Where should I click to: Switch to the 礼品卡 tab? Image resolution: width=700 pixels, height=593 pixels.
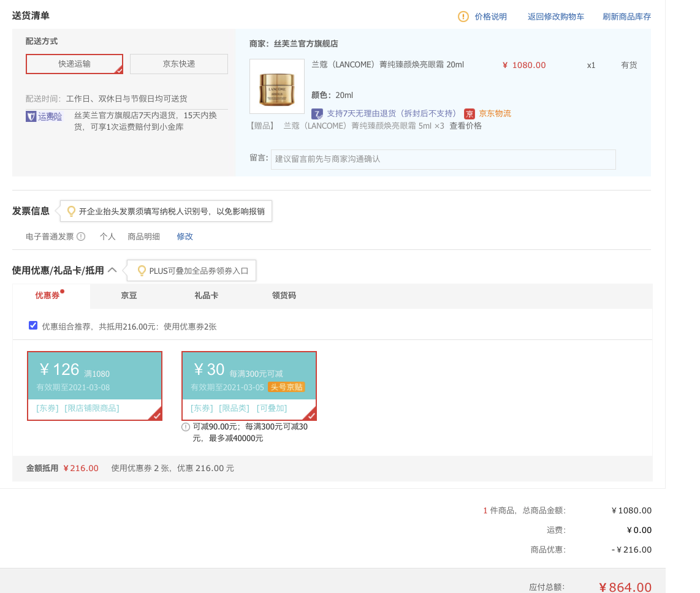pyautogui.click(x=206, y=295)
